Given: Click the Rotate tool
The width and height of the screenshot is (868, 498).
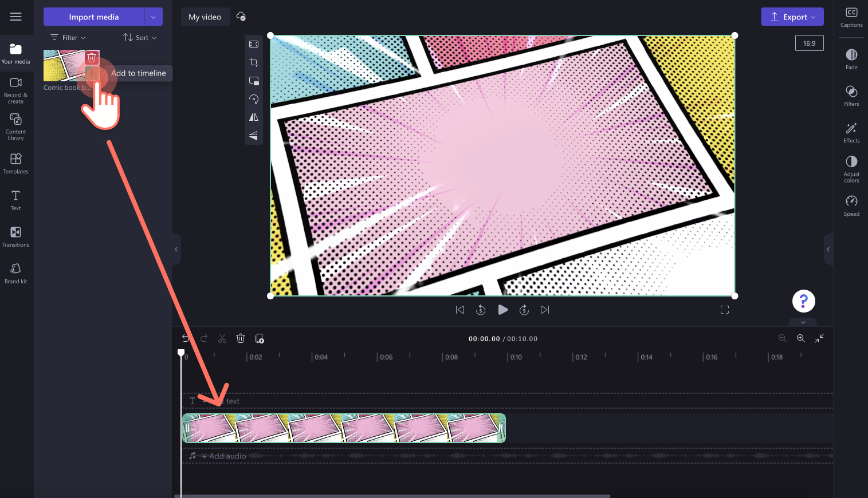Looking at the screenshot, I should [254, 99].
